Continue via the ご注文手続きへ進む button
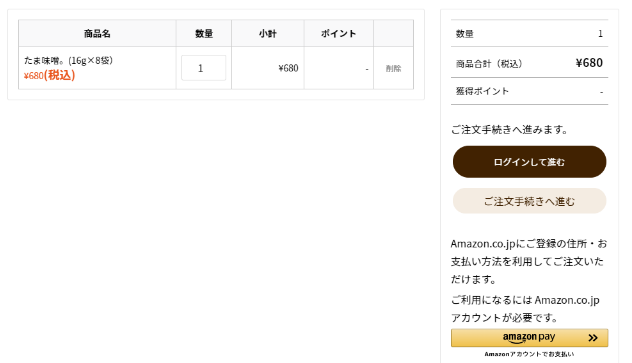 click(529, 201)
